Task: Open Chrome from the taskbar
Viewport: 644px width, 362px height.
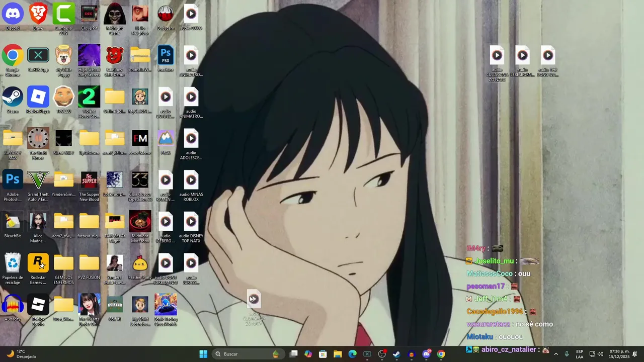Action: pyautogui.click(x=441, y=354)
